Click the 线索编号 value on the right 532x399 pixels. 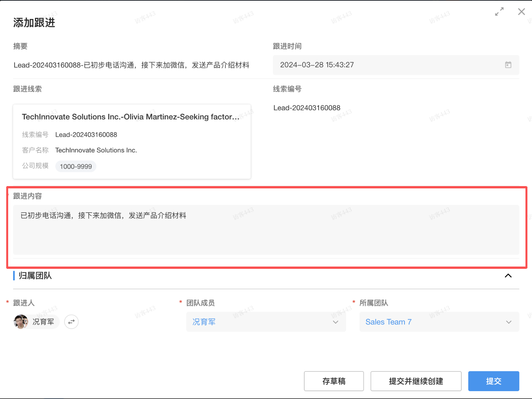click(307, 108)
